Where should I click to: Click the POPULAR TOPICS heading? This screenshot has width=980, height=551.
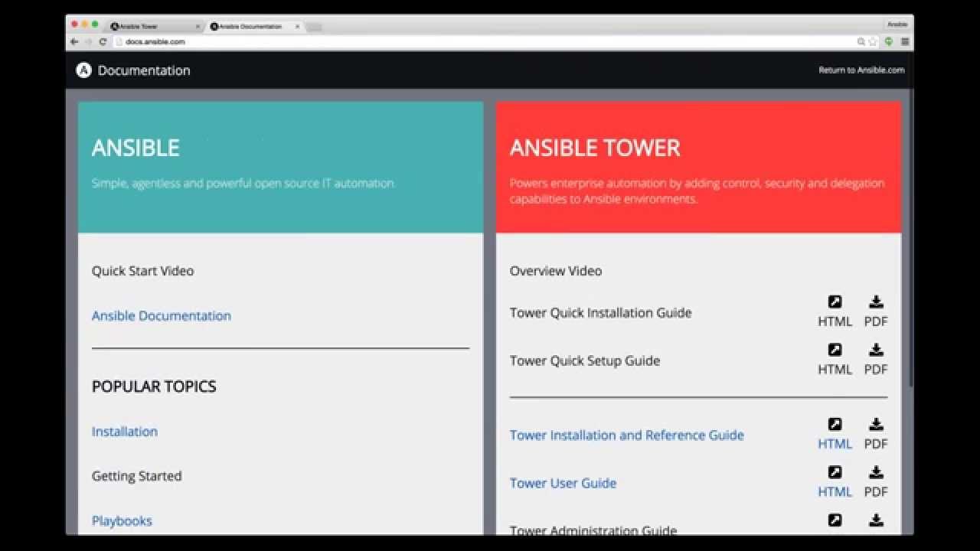(154, 386)
